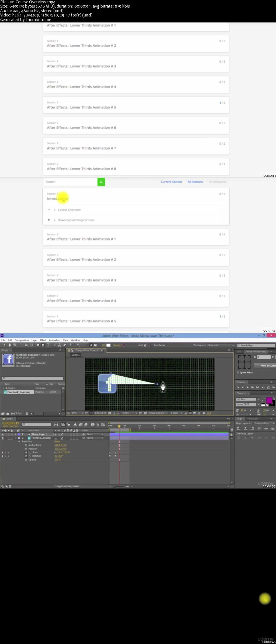
Task: Click the Draft 3D cube icon in timeline
Action: (x=68, y=425)
